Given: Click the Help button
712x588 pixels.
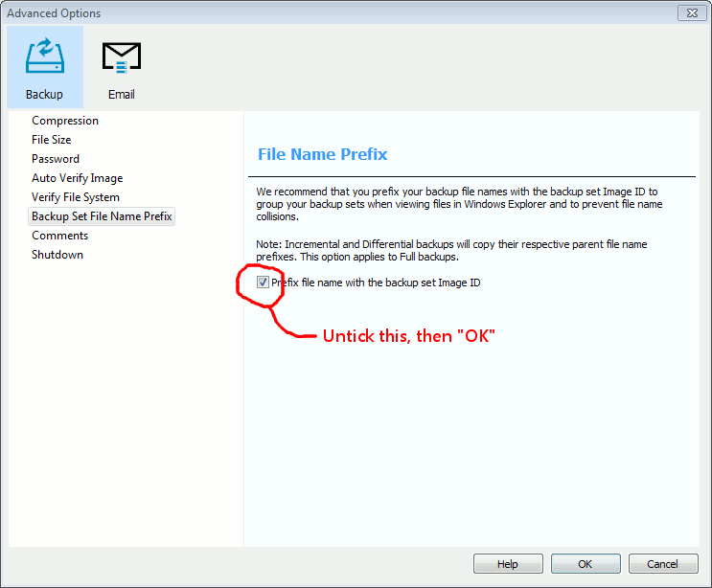Looking at the screenshot, I should click(x=508, y=564).
